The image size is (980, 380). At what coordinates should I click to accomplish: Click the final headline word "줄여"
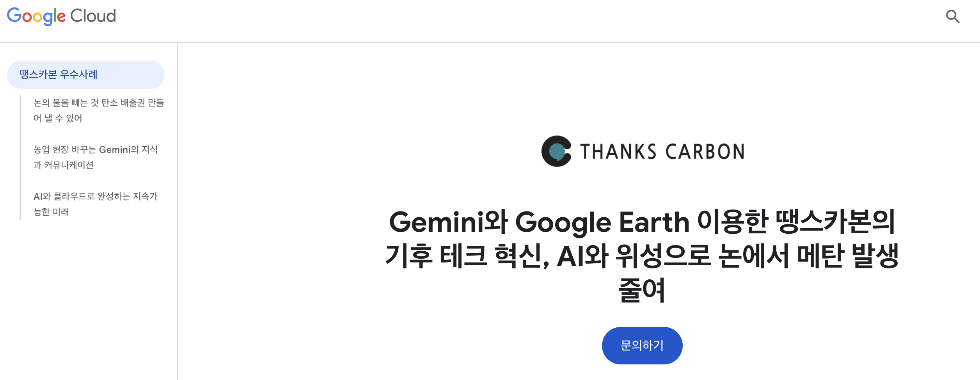tap(642, 290)
